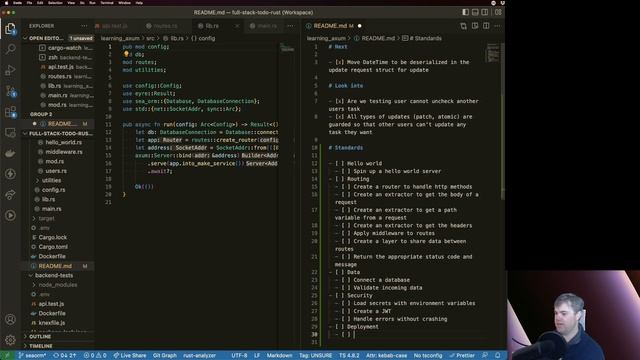The height and width of the screenshot is (360, 640).
Task: Click the lightbulb code action on line 2
Action: [x=127, y=54]
